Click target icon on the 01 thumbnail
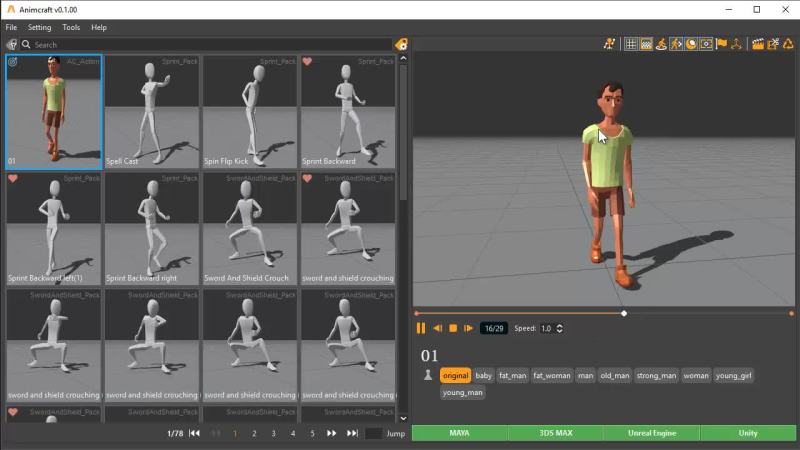This screenshot has height=450, width=800. (13, 62)
